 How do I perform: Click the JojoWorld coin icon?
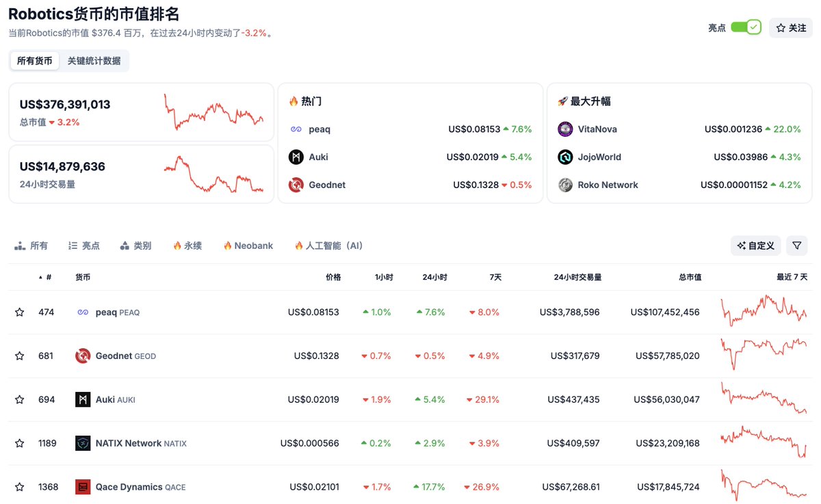click(565, 157)
